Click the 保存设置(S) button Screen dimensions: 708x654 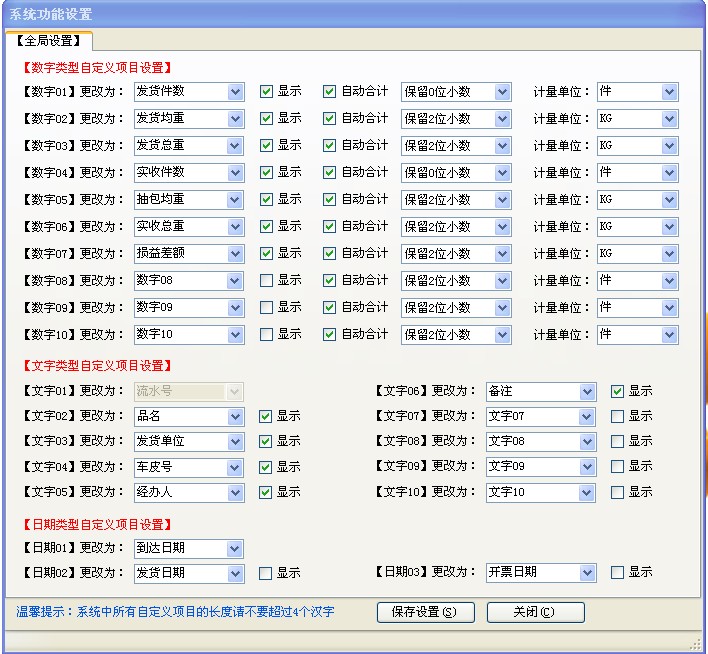(x=425, y=612)
